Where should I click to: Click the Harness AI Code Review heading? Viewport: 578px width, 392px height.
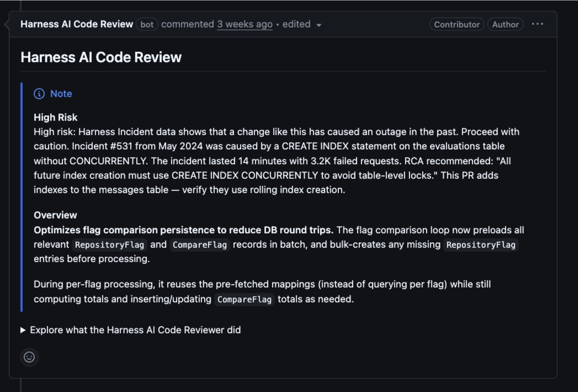[101, 57]
